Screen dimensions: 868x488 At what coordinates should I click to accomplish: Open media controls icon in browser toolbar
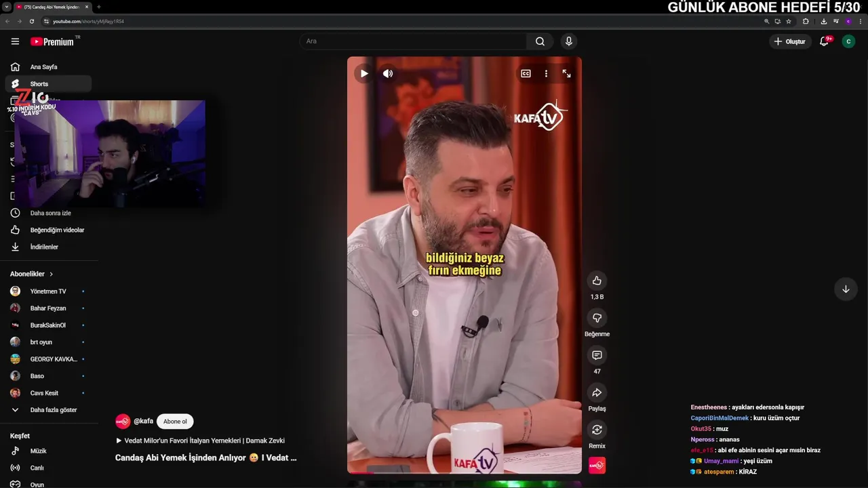(x=835, y=21)
